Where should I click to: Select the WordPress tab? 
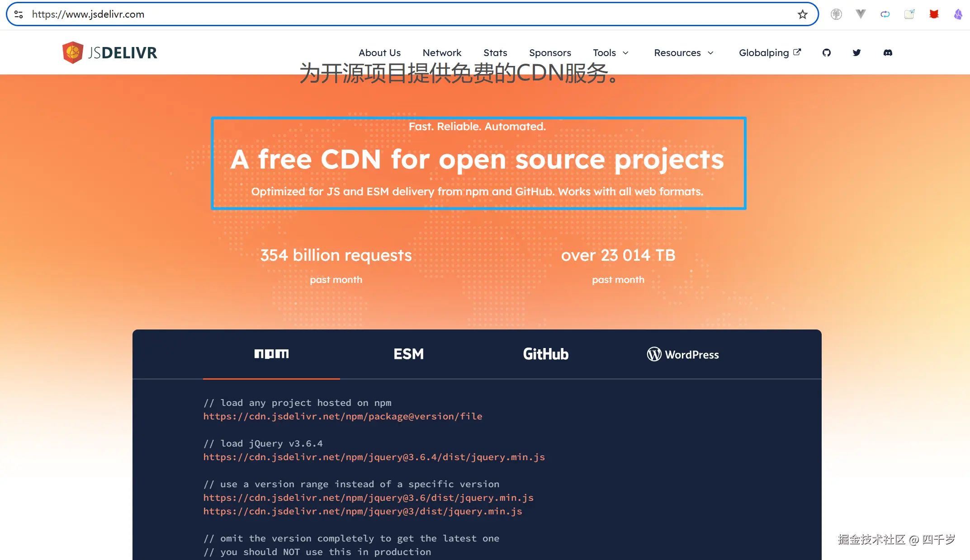pyautogui.click(x=683, y=354)
